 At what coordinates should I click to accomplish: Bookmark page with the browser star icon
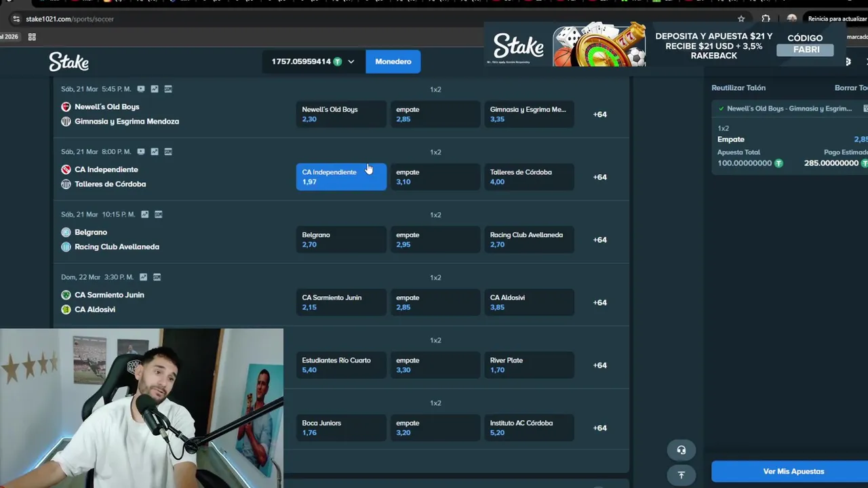[741, 19]
